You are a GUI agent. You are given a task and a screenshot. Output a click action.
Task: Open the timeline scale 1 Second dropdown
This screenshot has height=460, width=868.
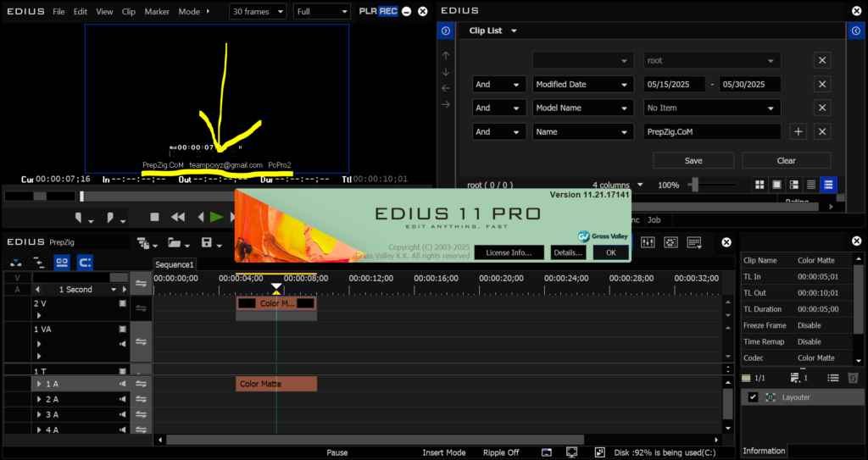click(114, 290)
